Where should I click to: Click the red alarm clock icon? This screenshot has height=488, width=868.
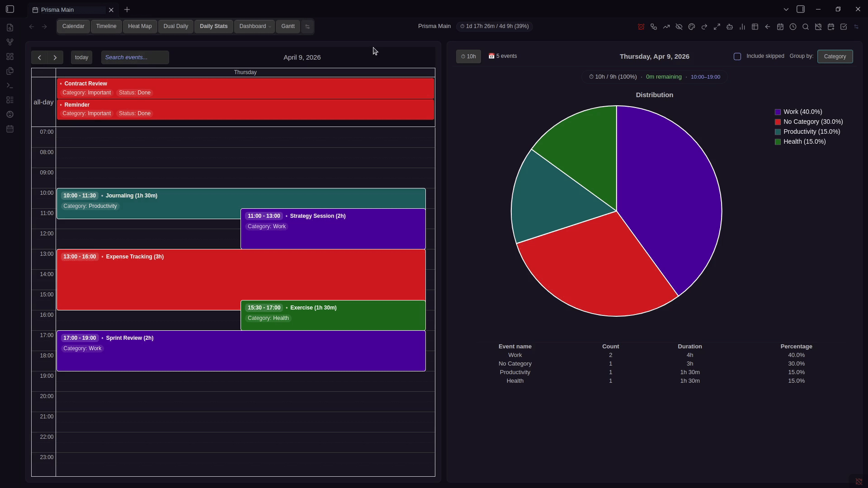[x=641, y=27]
